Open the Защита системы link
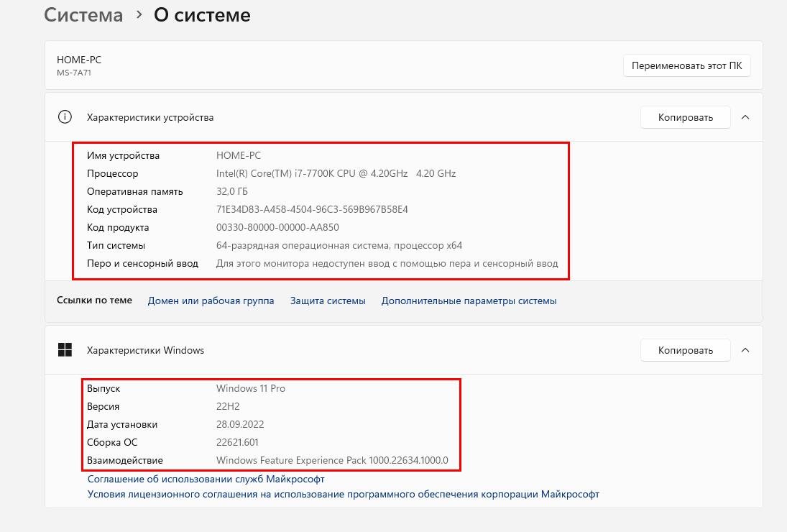Image resolution: width=787 pixels, height=532 pixels. [x=328, y=301]
